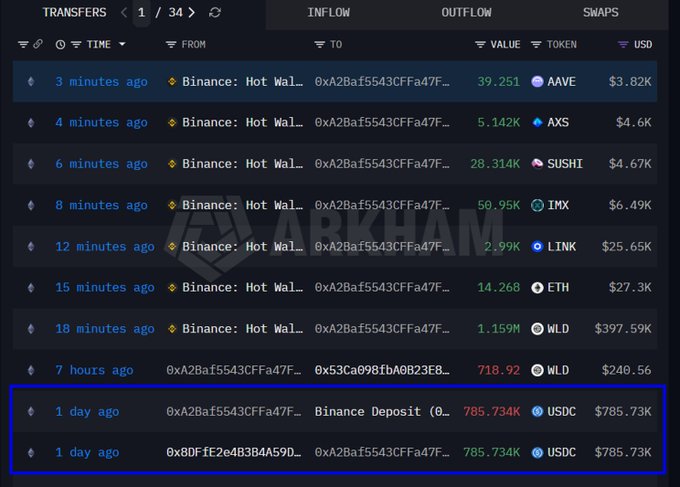Open the '4 minutes ago' transaction link

pos(101,123)
